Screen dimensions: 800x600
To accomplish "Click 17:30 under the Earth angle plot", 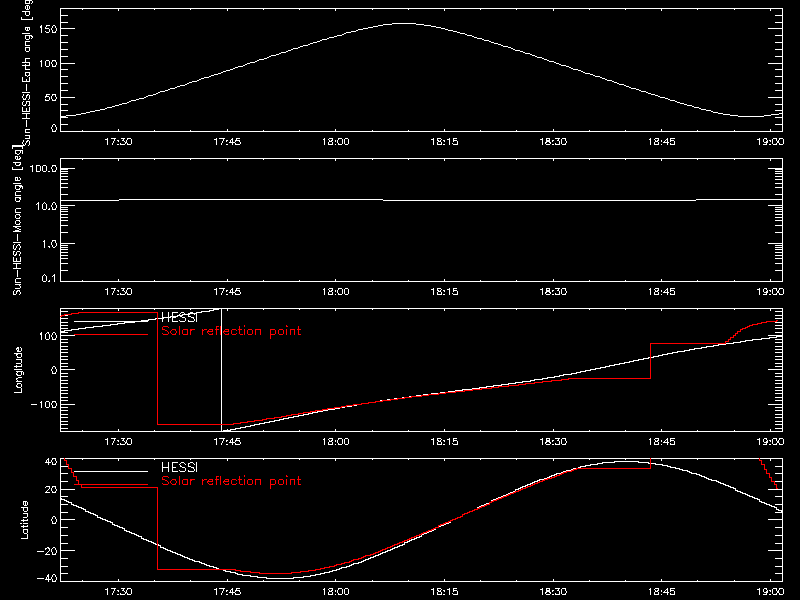I will 118,142.
